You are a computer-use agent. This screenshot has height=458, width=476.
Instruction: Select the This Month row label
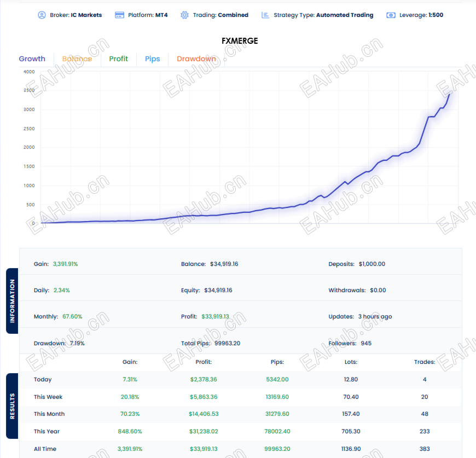click(x=49, y=414)
